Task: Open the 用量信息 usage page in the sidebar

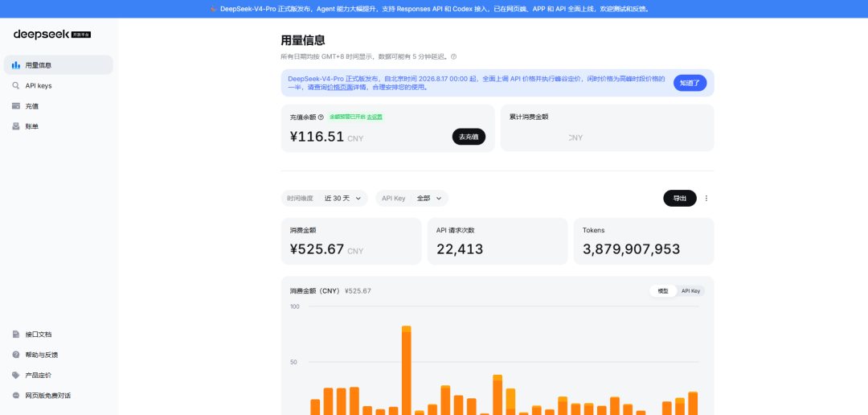Action: coord(58,65)
